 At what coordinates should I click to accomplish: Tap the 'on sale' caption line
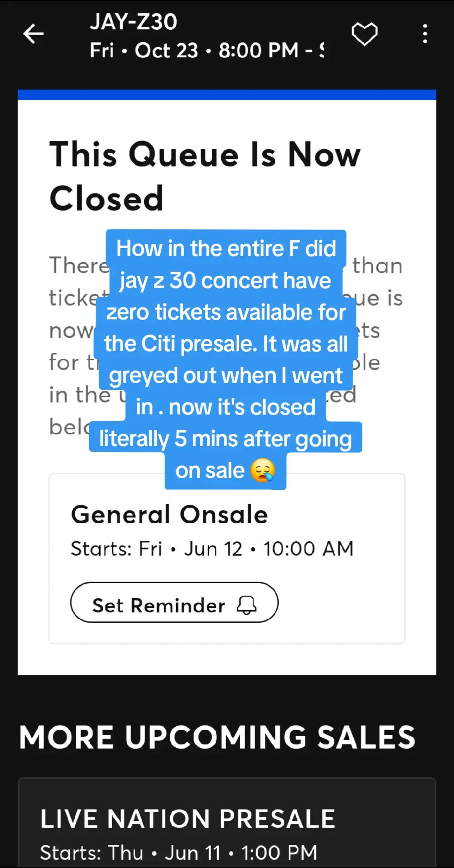pyautogui.click(x=225, y=471)
